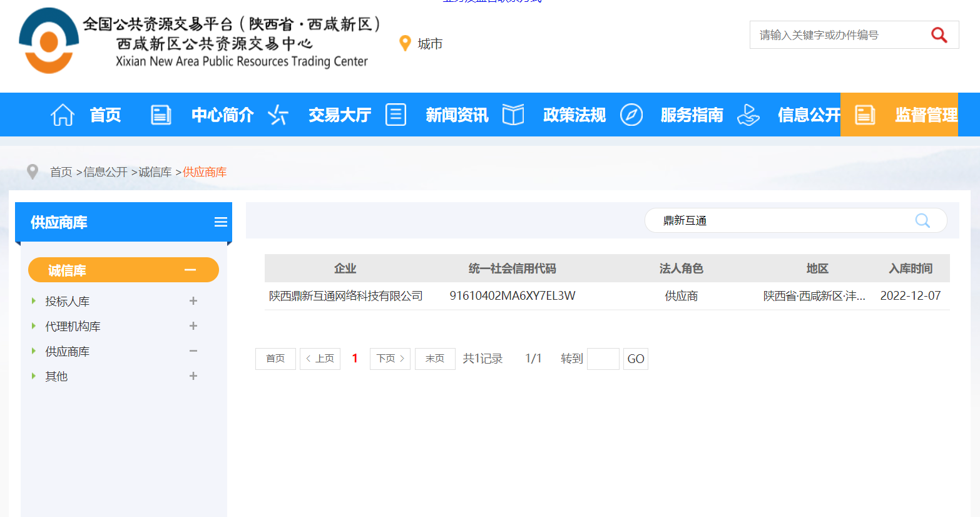Image resolution: width=980 pixels, height=517 pixels.
Task: Click the location pin beside 城市
Action: click(405, 43)
